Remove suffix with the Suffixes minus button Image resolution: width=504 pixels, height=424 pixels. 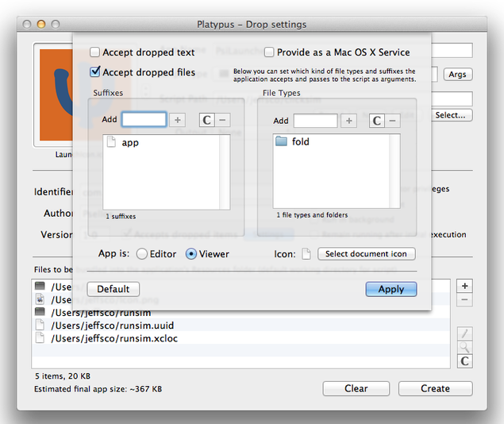(x=222, y=120)
